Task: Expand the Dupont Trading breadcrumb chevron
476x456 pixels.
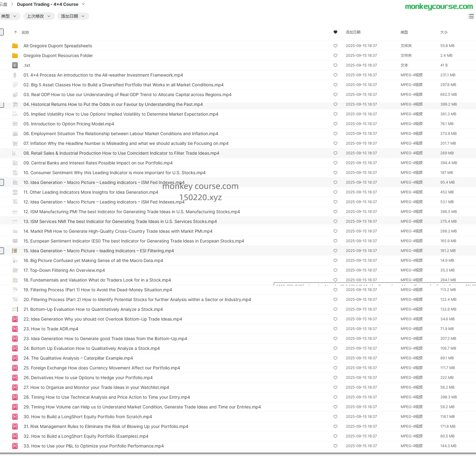Action: click(84, 4)
